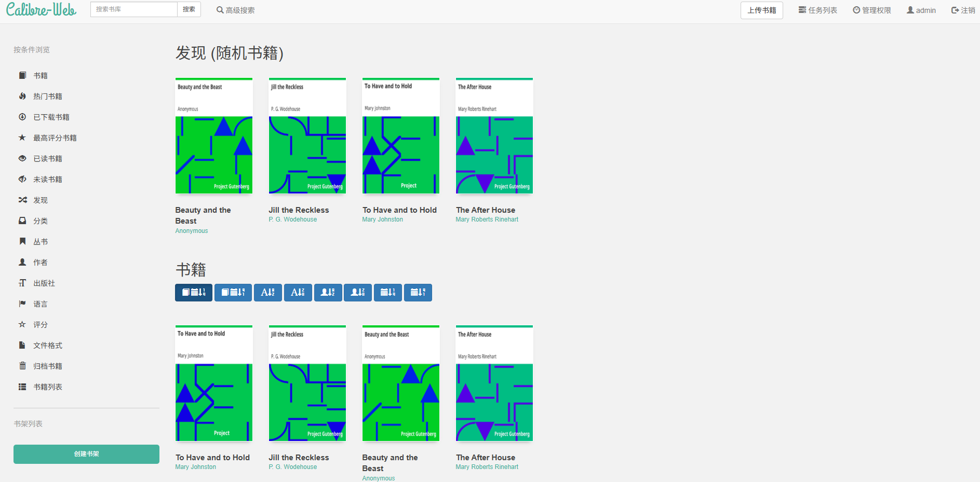Click 上传书籍 upload button
This screenshot has width=980, height=482.
(762, 10)
